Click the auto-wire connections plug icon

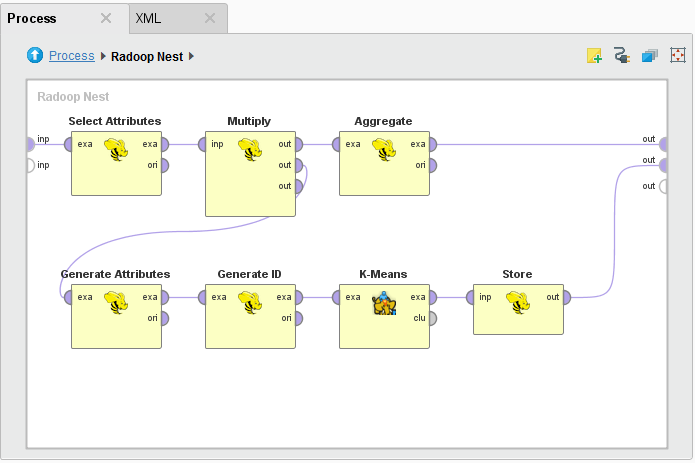point(621,56)
